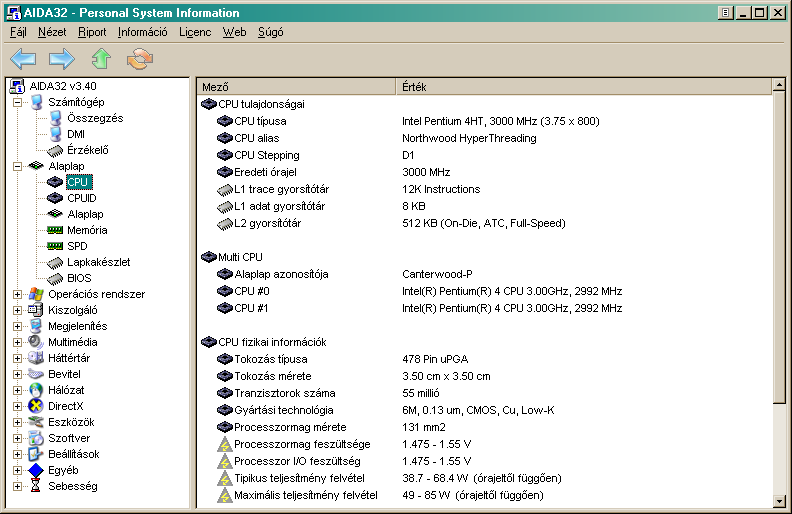Select the Memória module icon in tree
This screenshot has height=514, width=792.
click(55, 230)
